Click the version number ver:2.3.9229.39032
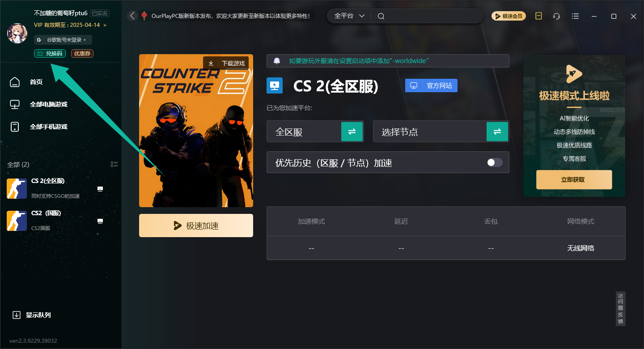Image resolution: width=644 pixels, height=349 pixels. click(x=33, y=341)
